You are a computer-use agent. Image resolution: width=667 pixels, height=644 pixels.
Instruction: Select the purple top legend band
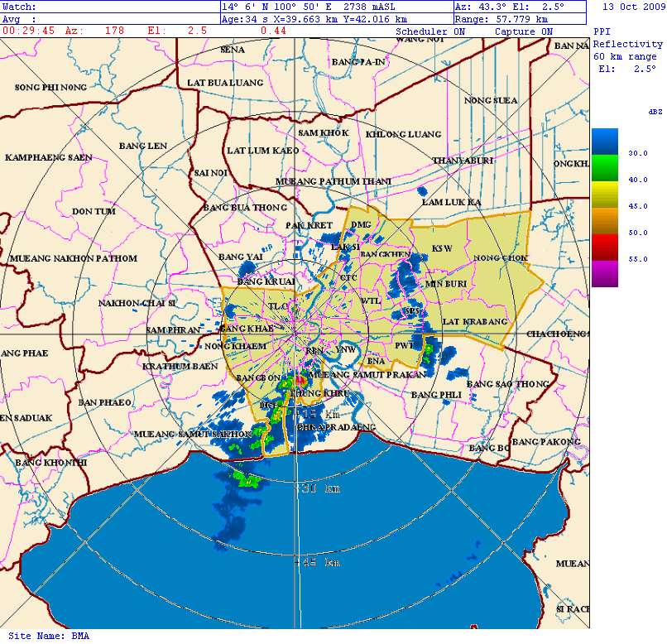click(x=604, y=273)
